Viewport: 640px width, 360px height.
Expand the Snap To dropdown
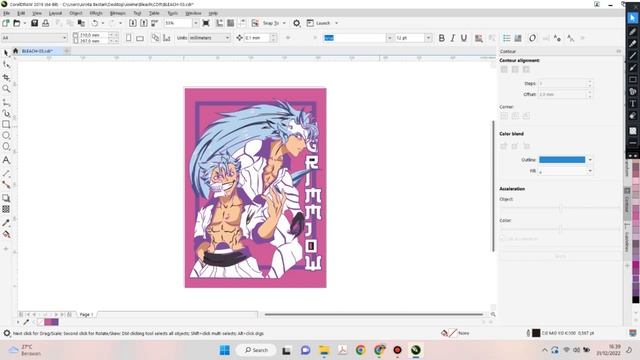click(x=284, y=23)
